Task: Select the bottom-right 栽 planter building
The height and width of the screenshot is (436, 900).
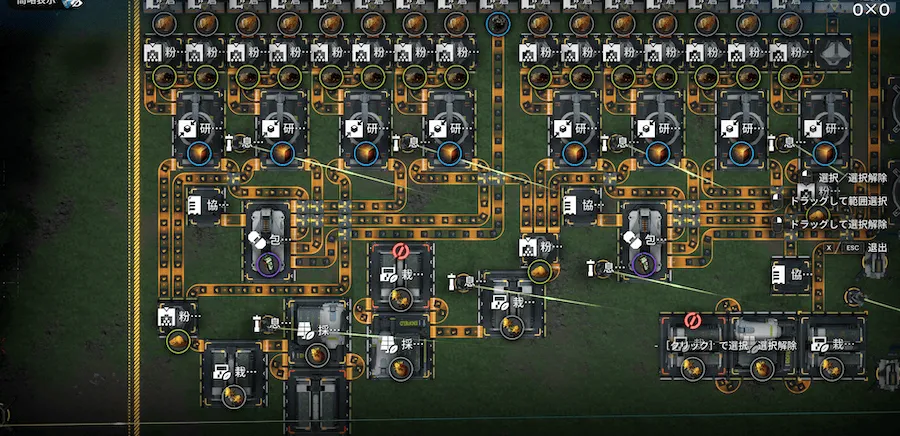Action: coord(832,347)
